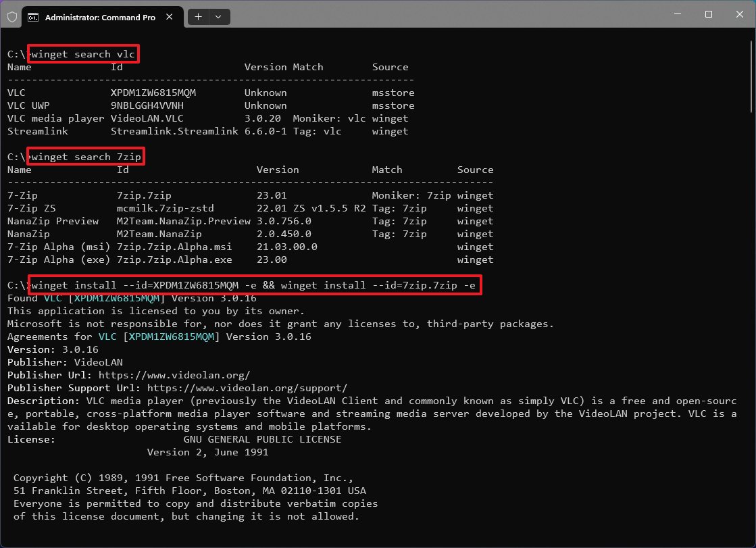
Task: Click the Publisher: VideoLAN line
Action: point(65,362)
